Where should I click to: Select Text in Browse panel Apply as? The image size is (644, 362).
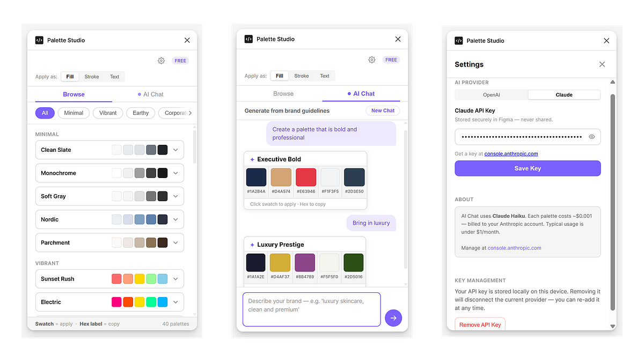point(114,77)
